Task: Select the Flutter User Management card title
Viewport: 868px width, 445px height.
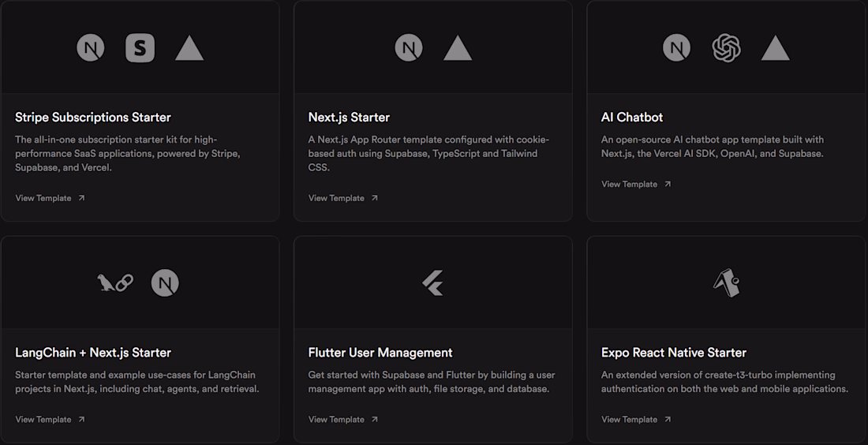Action: coord(380,353)
